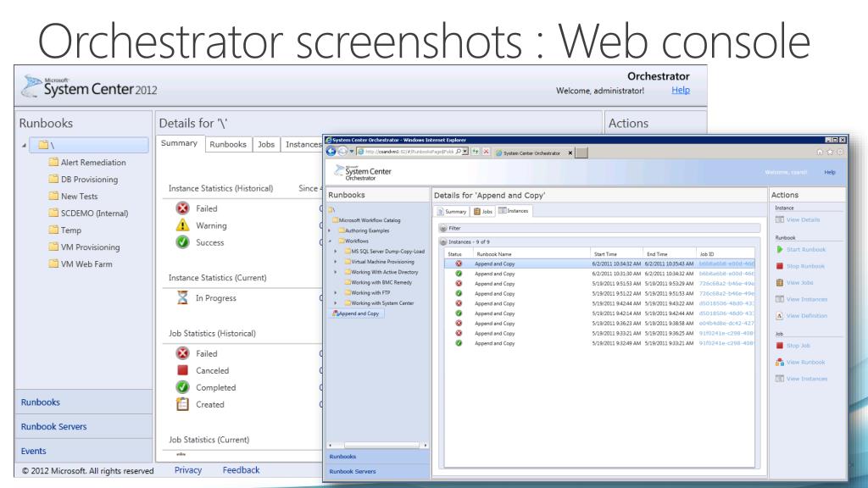Click Internet Explorer's forward arrow button

point(342,152)
